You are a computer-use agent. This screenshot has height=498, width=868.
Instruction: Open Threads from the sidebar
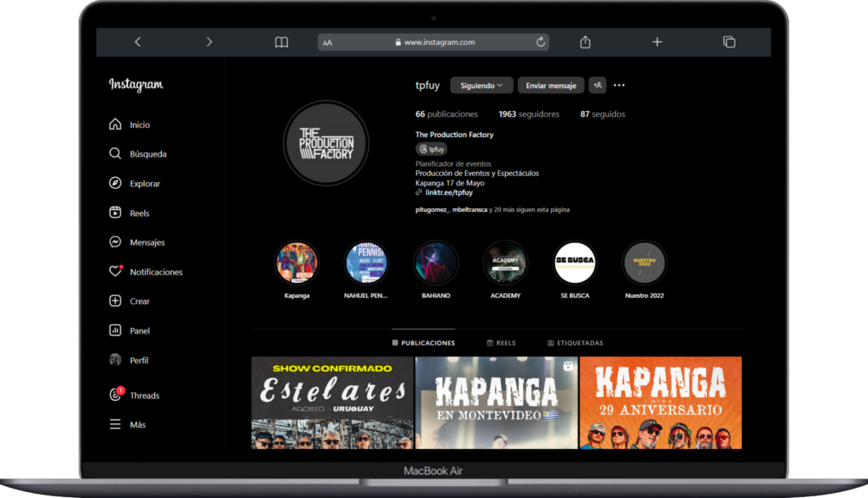coord(135,395)
